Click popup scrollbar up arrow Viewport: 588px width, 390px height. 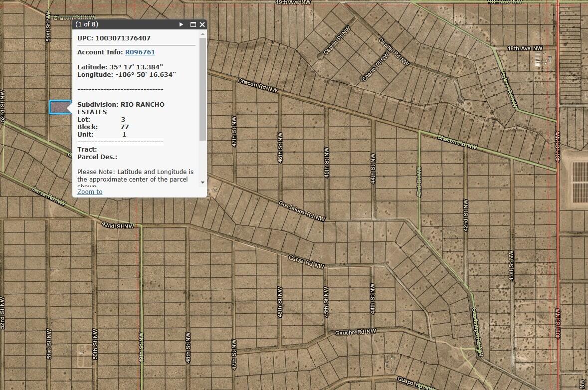[x=202, y=34]
